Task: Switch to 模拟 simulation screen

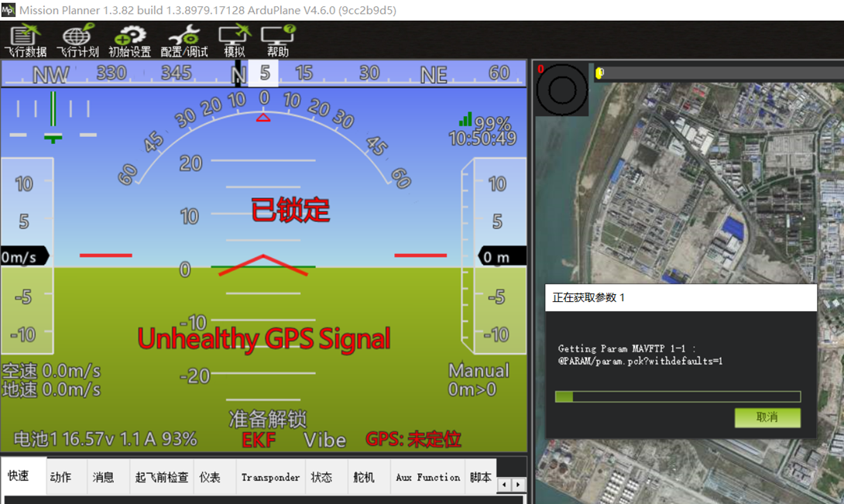Action: pos(234,40)
